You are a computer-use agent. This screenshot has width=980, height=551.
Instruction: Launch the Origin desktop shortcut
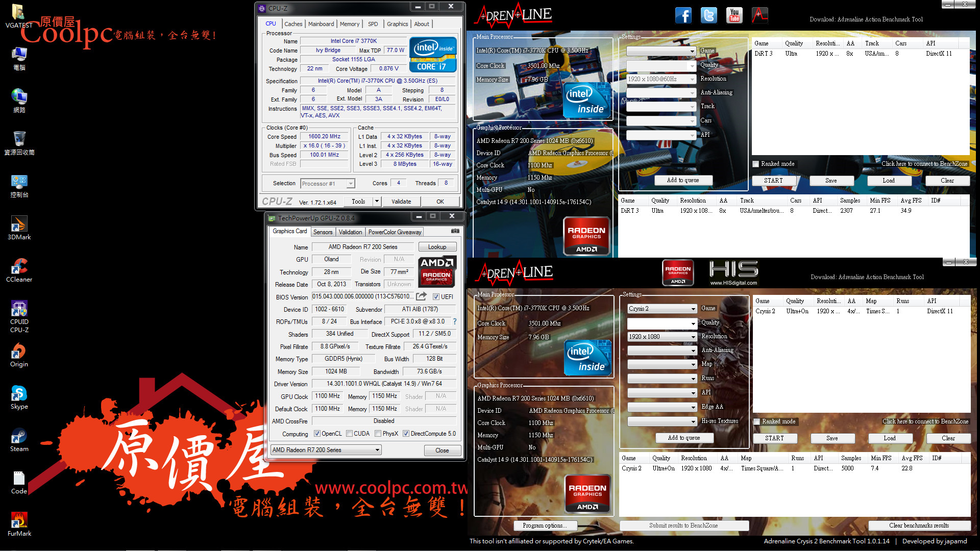click(x=19, y=355)
